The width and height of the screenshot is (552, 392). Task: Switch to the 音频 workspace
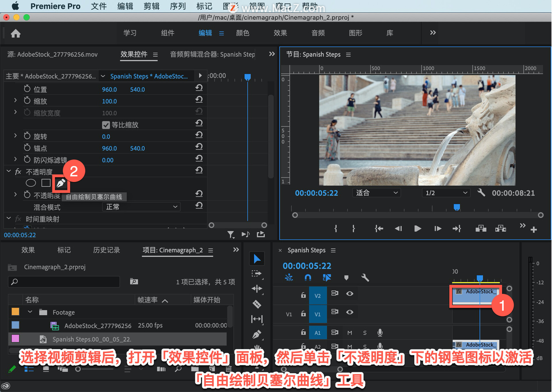[x=318, y=33]
